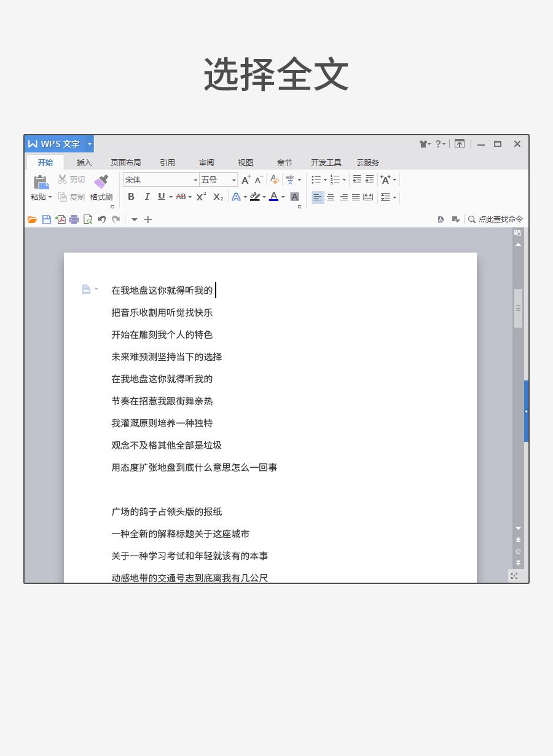This screenshot has width=553, height=756.
Task: Set paragraph to align left
Action: [318, 197]
